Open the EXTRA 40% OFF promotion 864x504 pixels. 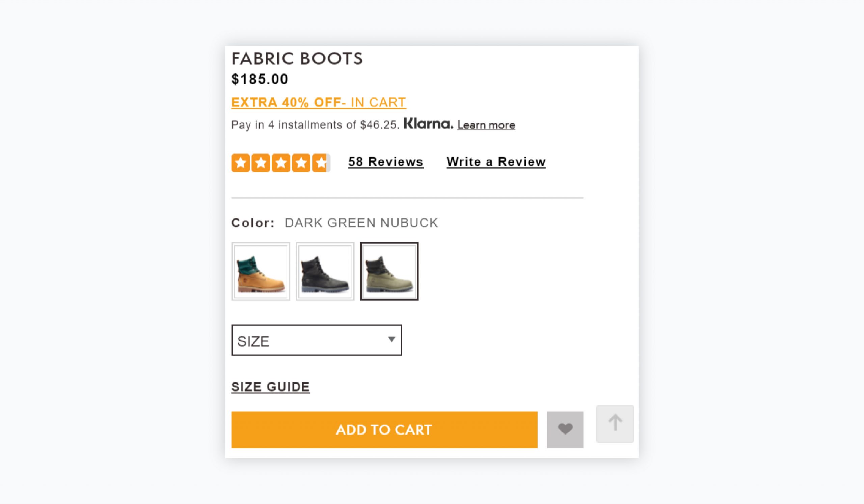coord(318,102)
